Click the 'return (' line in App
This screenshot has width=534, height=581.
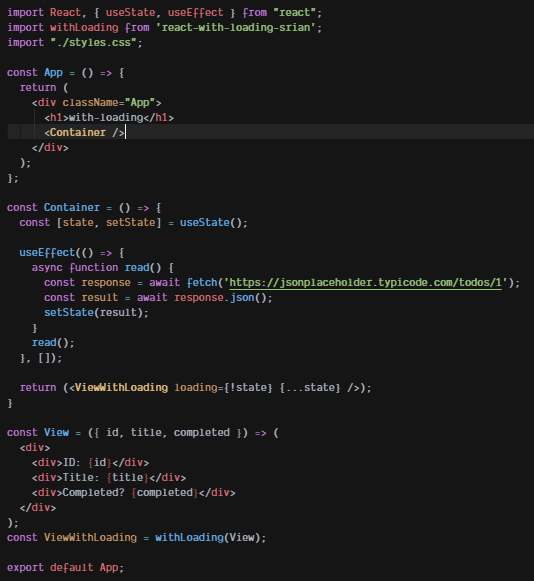pyautogui.click(x=44, y=87)
